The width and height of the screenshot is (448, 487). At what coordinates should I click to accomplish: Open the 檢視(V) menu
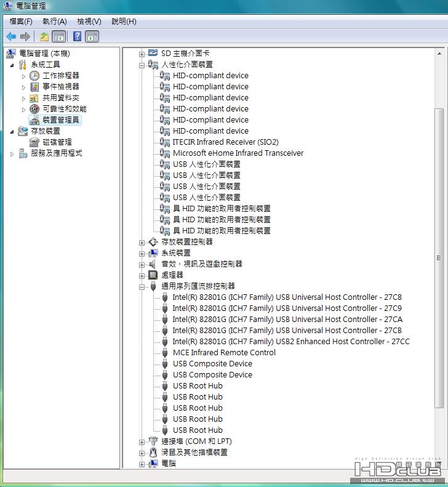point(89,22)
